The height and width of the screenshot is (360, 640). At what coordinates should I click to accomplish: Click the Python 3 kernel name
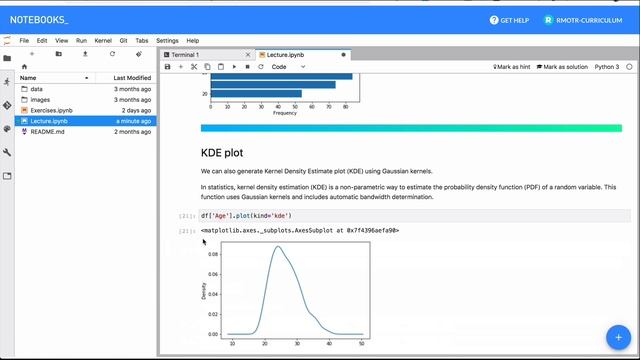(607, 67)
